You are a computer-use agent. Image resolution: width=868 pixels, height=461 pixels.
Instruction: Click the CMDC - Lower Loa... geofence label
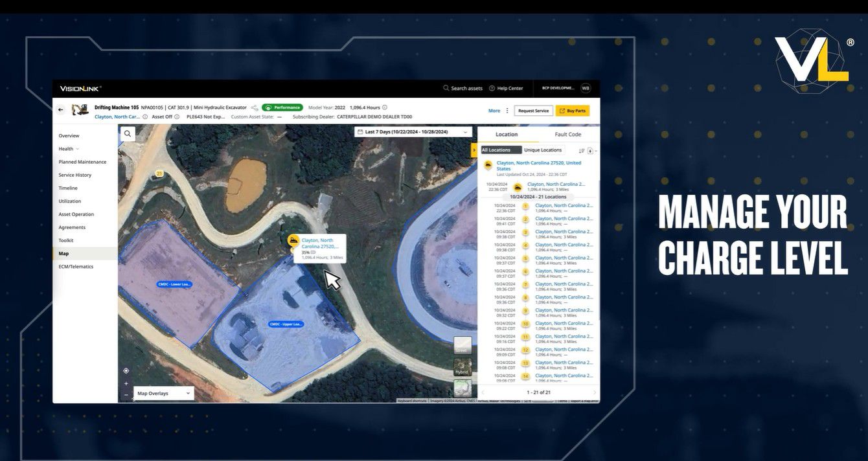click(175, 284)
